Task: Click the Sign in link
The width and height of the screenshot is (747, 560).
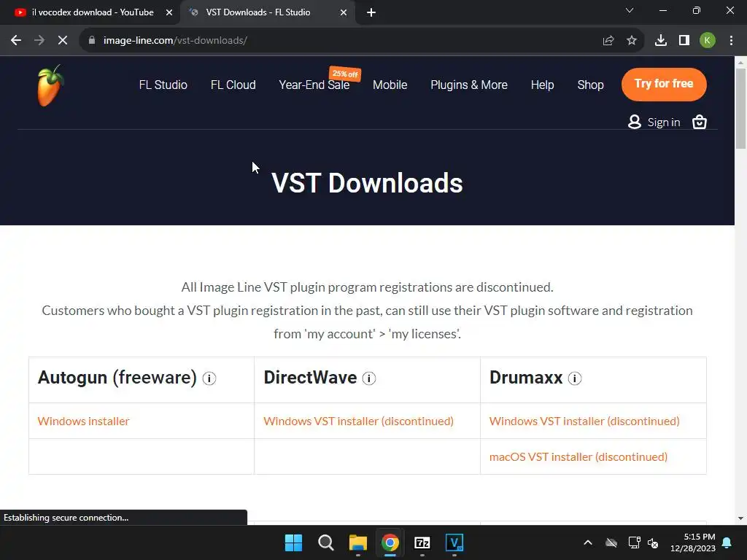Action: click(x=664, y=122)
